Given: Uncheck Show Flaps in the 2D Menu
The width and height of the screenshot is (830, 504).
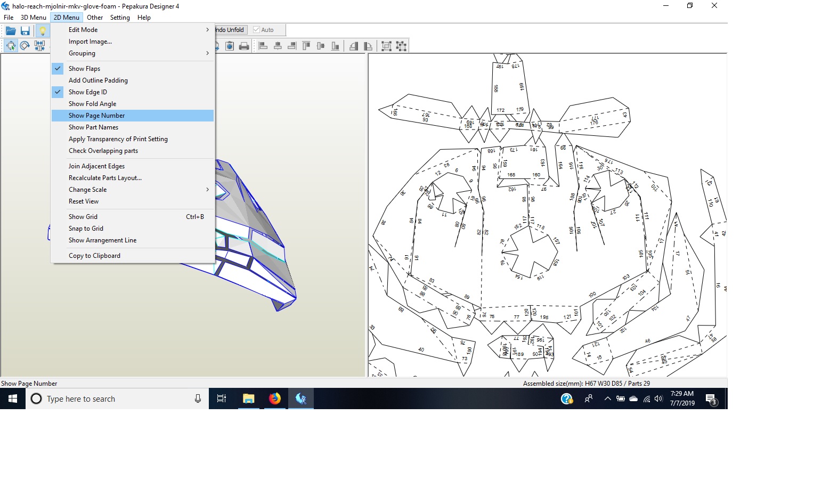Looking at the screenshot, I should [x=133, y=69].
